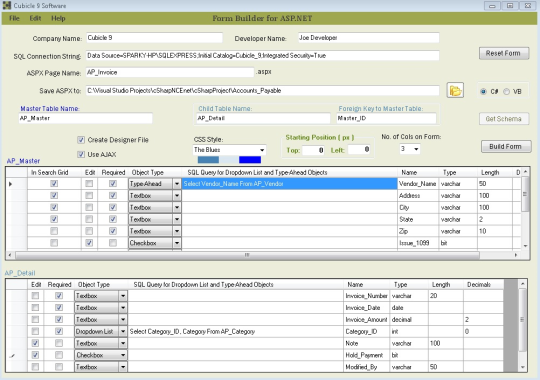This screenshot has height=380, width=540.
Task: Click the SQL Connection String field
Action: 262,55
